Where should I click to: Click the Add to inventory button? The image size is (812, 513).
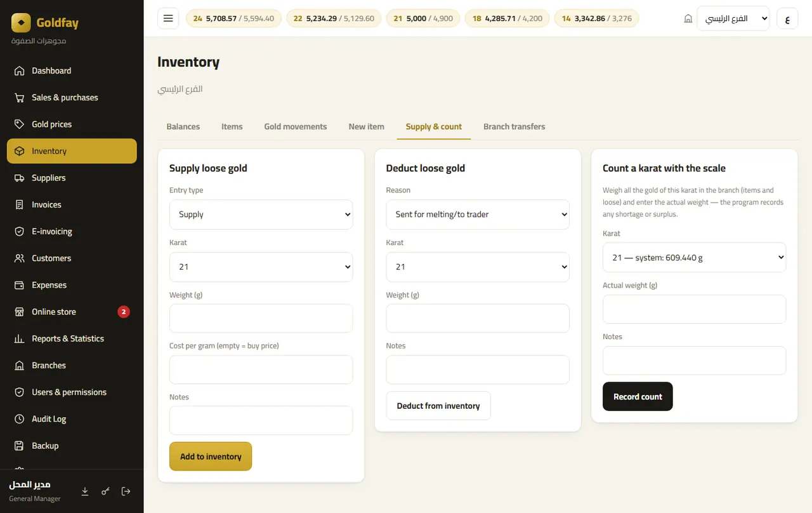211,456
